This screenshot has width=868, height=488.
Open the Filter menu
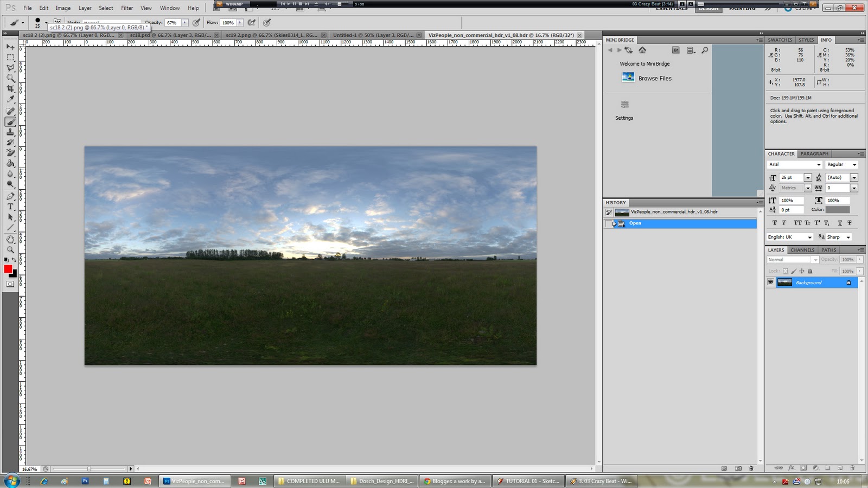(127, 8)
